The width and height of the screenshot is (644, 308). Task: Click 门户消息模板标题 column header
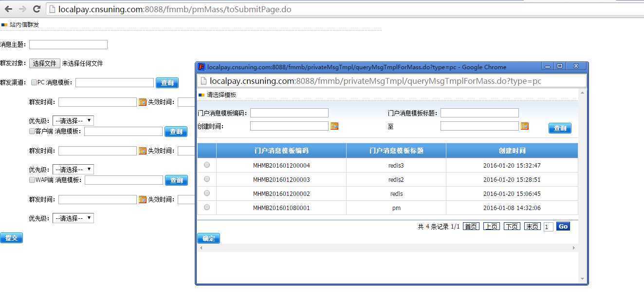coord(396,151)
